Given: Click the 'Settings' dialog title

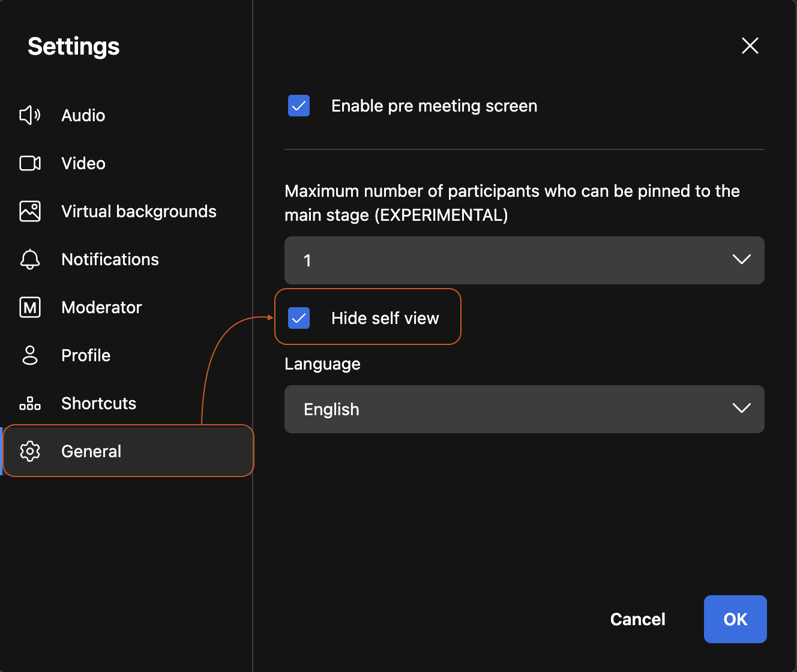Looking at the screenshot, I should [x=74, y=47].
